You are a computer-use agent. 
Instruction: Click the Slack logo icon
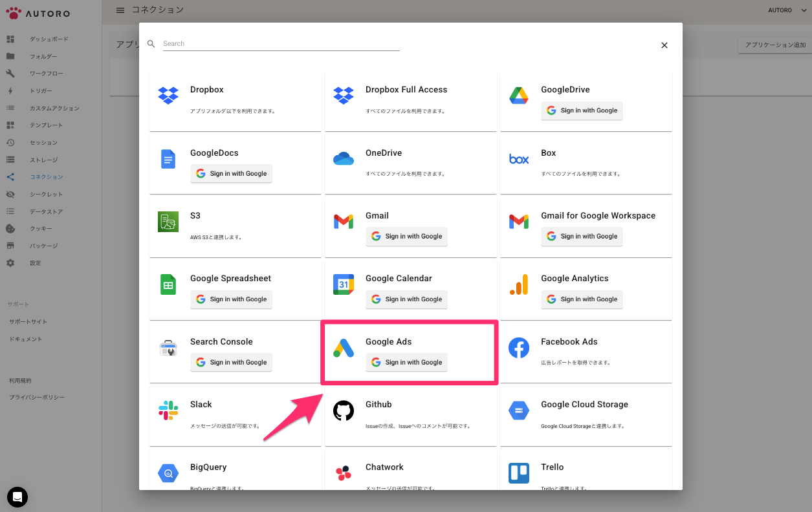pyautogui.click(x=168, y=411)
